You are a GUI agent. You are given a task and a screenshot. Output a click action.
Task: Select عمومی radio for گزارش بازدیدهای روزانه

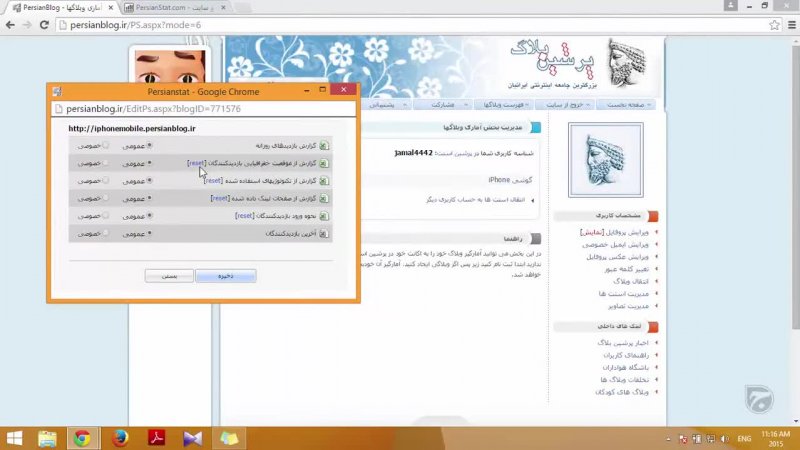pos(150,146)
